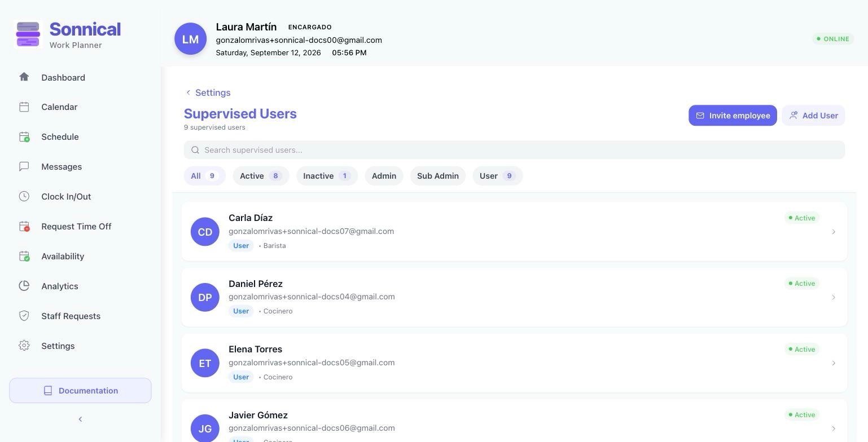Click Daniel Pérez's email address
868x442 pixels.
coord(312,297)
